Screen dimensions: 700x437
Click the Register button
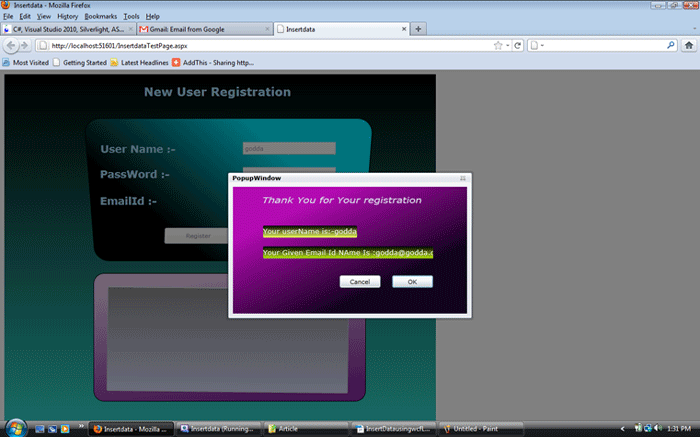coord(196,236)
